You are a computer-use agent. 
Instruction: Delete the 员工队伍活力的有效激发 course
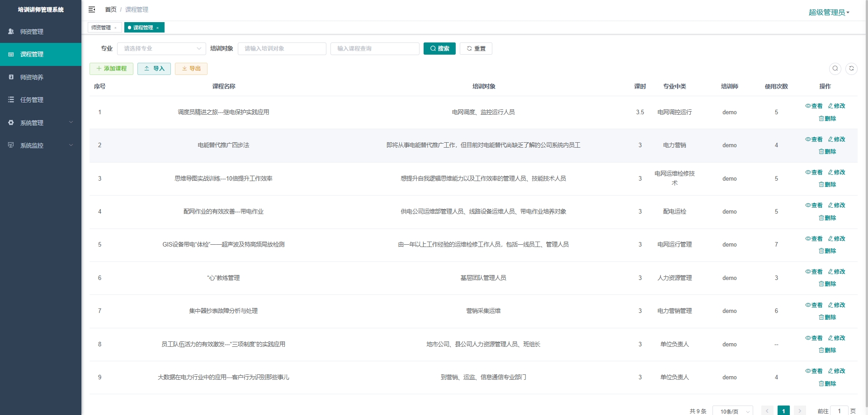point(827,350)
